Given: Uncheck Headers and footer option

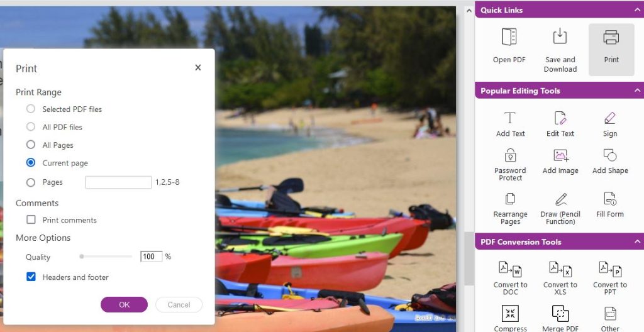Looking at the screenshot, I should (31, 277).
